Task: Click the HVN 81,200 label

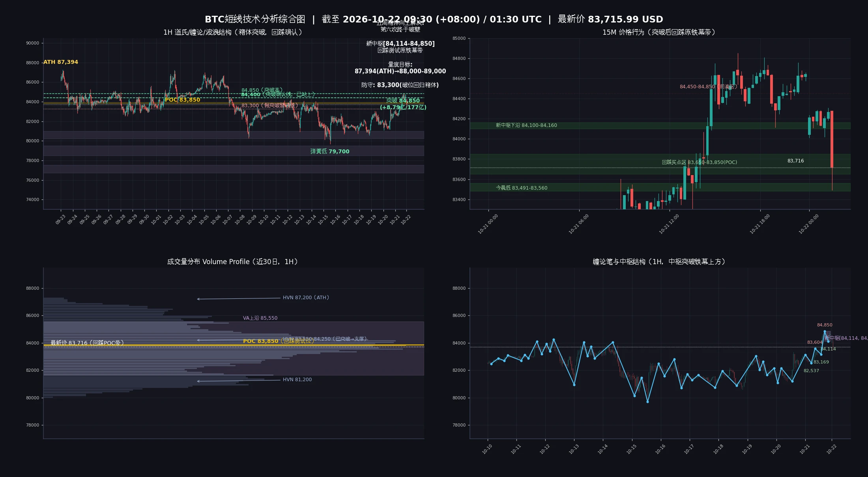Action: coord(297,380)
